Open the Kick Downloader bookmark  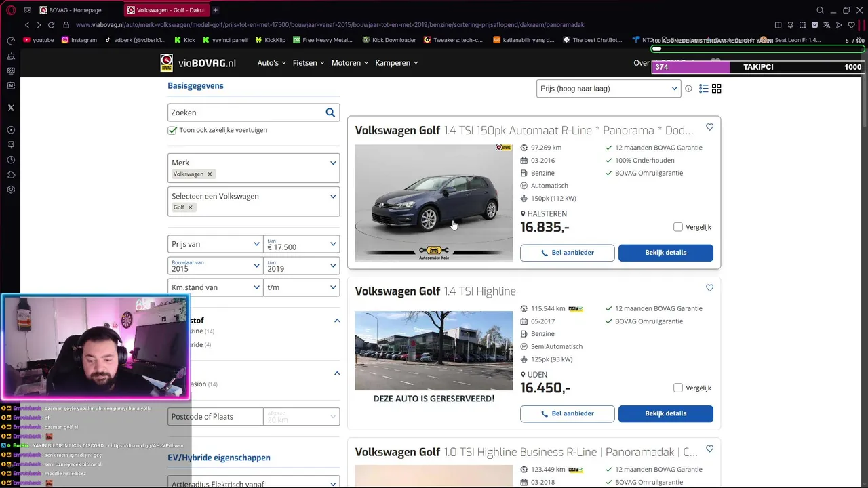coord(389,40)
